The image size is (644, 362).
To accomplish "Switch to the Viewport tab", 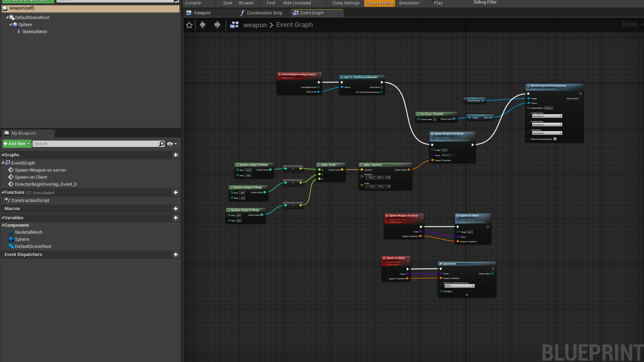I will click(x=202, y=13).
